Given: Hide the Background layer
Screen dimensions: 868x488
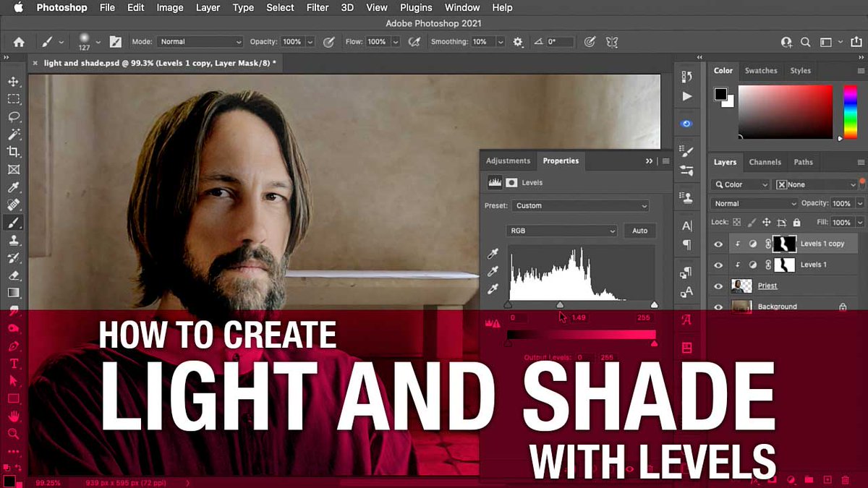Looking at the screenshot, I should (x=718, y=307).
